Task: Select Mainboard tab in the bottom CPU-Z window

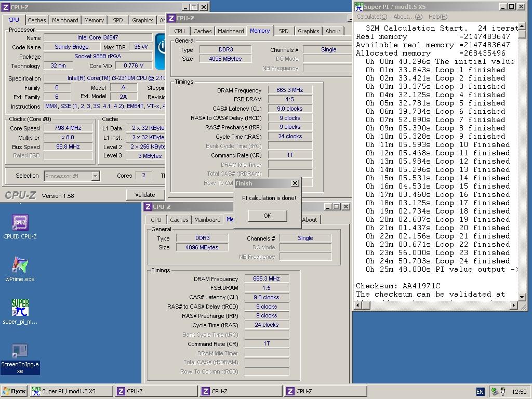Action: 207,220
